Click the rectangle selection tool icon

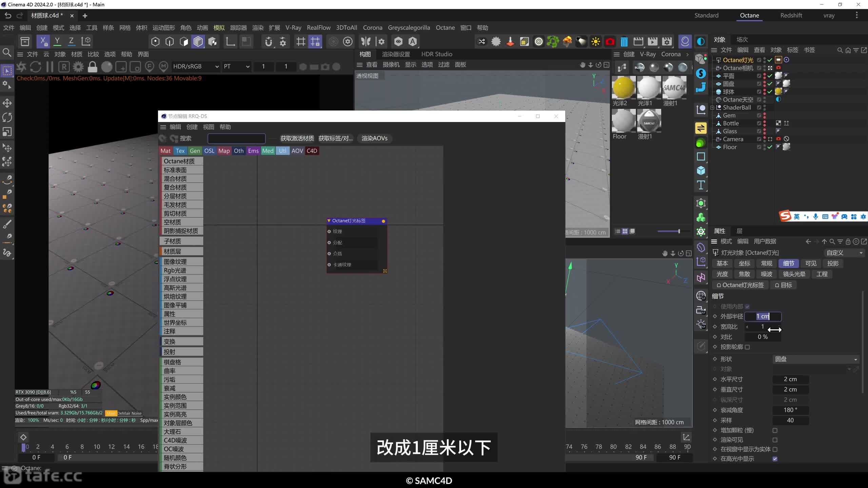pyautogui.click(x=7, y=70)
